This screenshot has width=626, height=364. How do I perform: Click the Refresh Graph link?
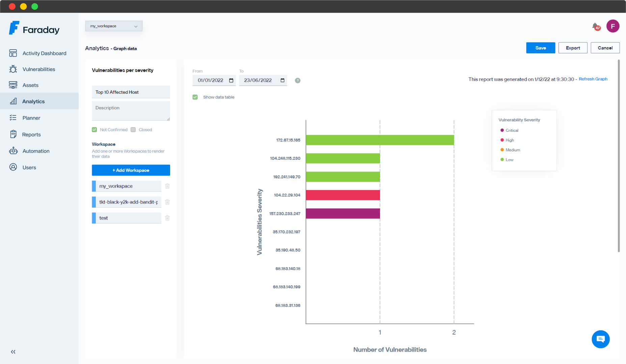click(593, 79)
